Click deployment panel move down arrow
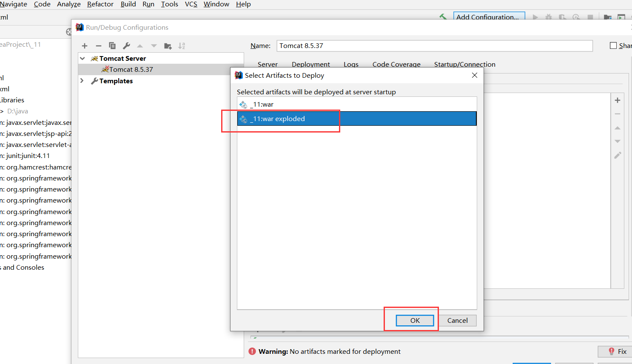 point(618,141)
